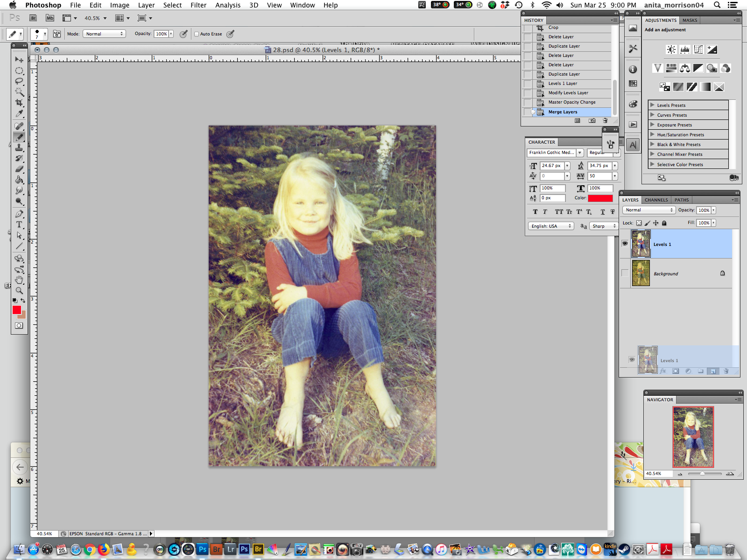Delete the layer using trash icon
Viewport: 747px width, 560px height.
coord(726,371)
